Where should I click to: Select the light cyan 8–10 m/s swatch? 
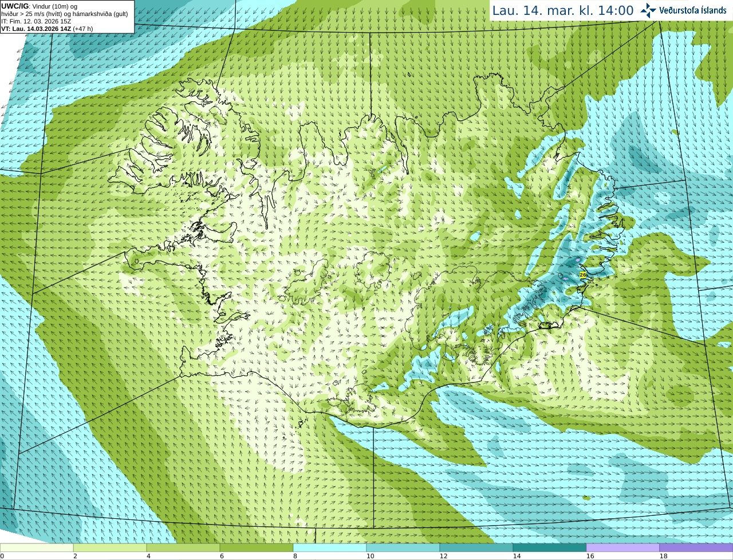pos(330,547)
